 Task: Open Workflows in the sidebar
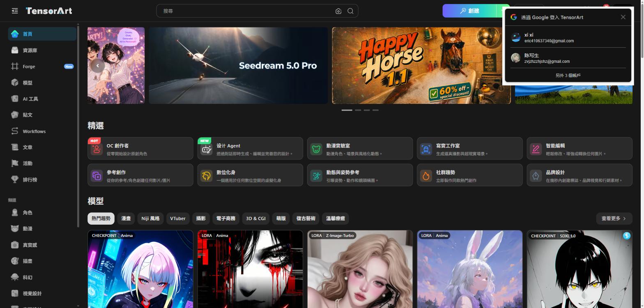pyautogui.click(x=42, y=131)
